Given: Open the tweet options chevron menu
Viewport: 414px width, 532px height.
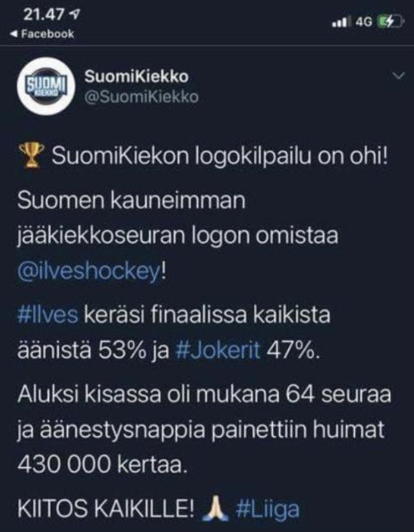Looking at the screenshot, I should tap(398, 75).
